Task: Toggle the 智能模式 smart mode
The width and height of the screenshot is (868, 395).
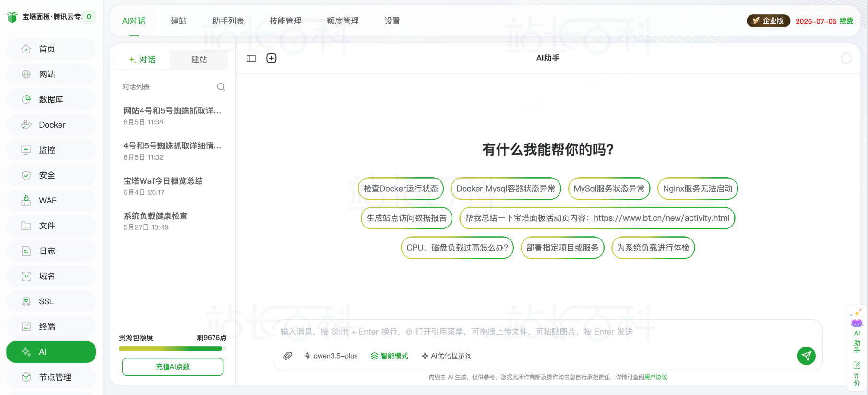Action: click(389, 356)
